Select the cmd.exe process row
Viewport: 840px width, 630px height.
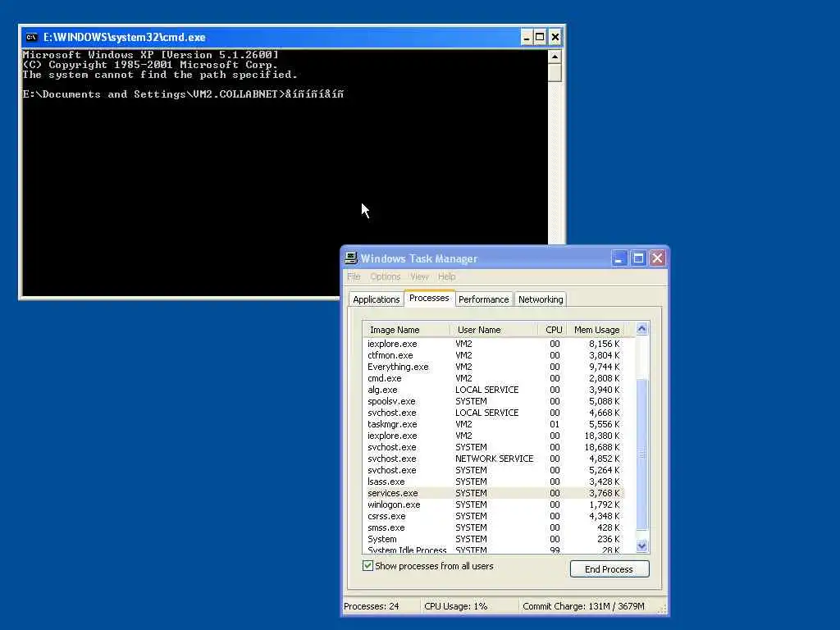click(493, 378)
